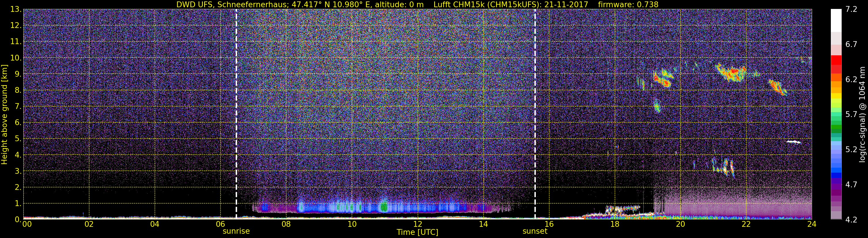Viewport: 868px width, 238px height.
Task: Click time axis tick label '06'
Action: [220, 224]
